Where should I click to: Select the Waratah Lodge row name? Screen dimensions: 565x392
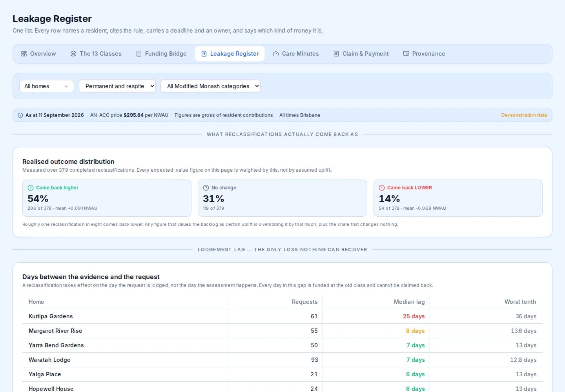tap(49, 360)
